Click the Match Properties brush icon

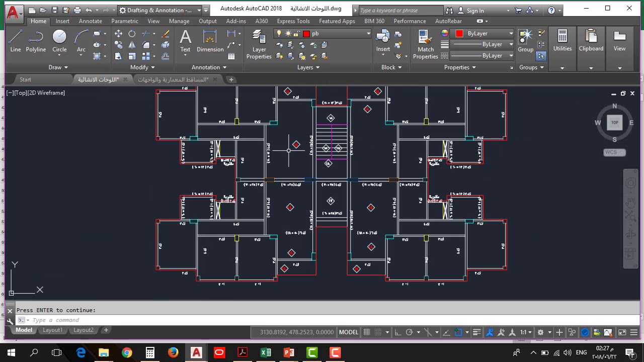point(425,40)
